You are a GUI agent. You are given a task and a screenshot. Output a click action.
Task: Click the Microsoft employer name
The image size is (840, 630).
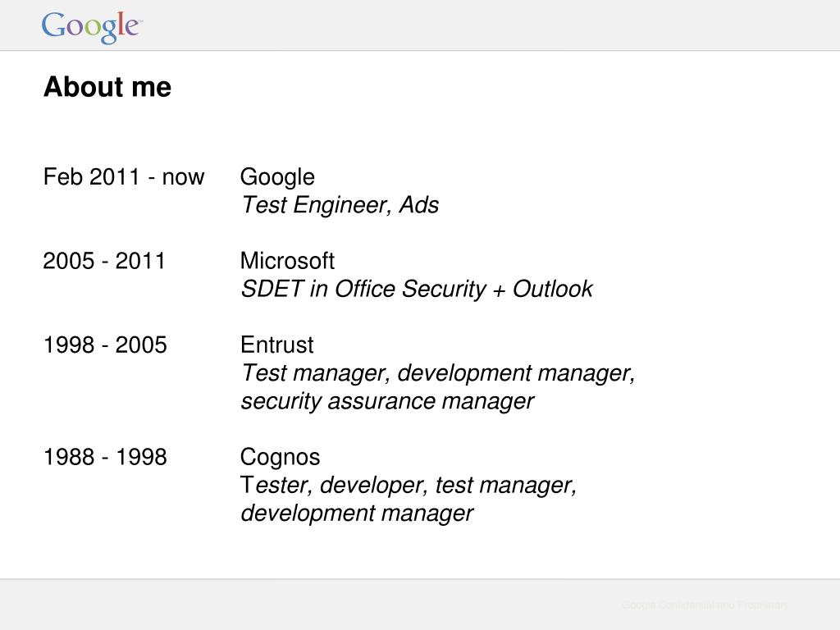pyautogui.click(x=287, y=262)
